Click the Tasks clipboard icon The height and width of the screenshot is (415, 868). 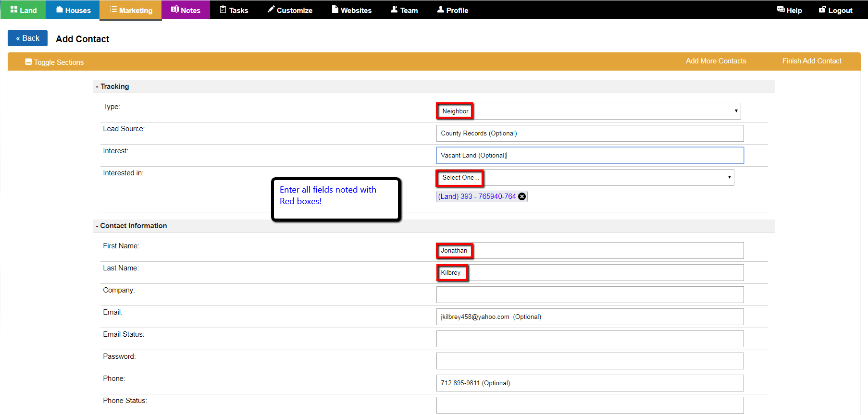coord(223,9)
